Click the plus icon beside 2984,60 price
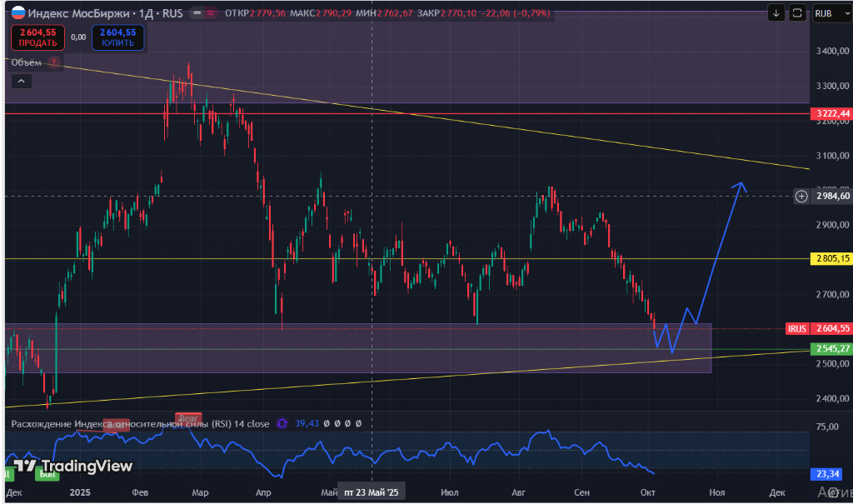Screen dimensions: 853x504 [801, 197]
